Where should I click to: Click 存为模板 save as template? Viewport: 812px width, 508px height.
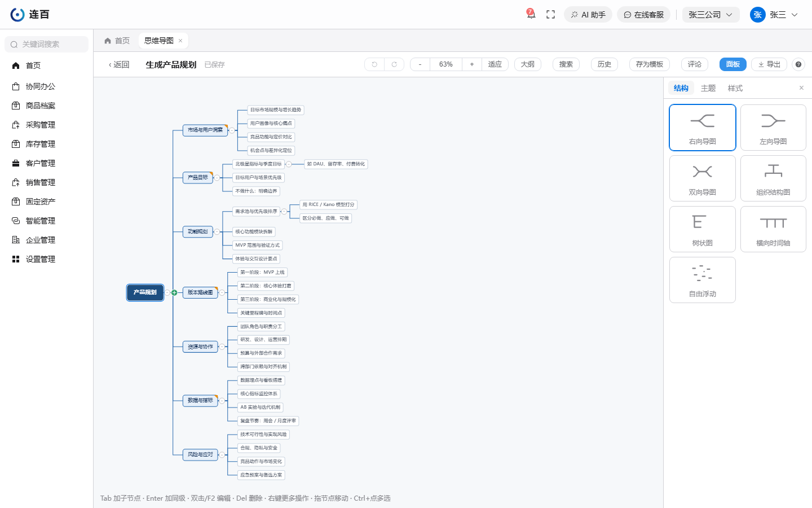tap(650, 64)
